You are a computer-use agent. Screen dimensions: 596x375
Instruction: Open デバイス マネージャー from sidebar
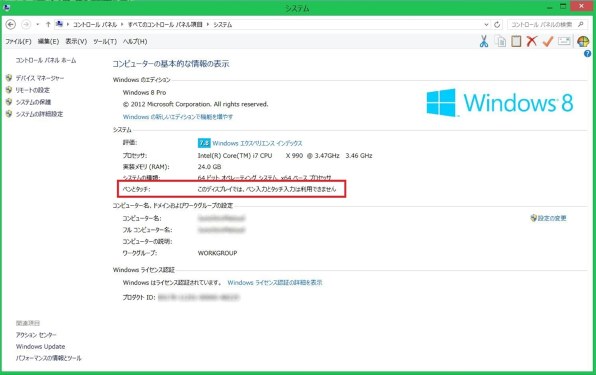[x=40, y=78]
